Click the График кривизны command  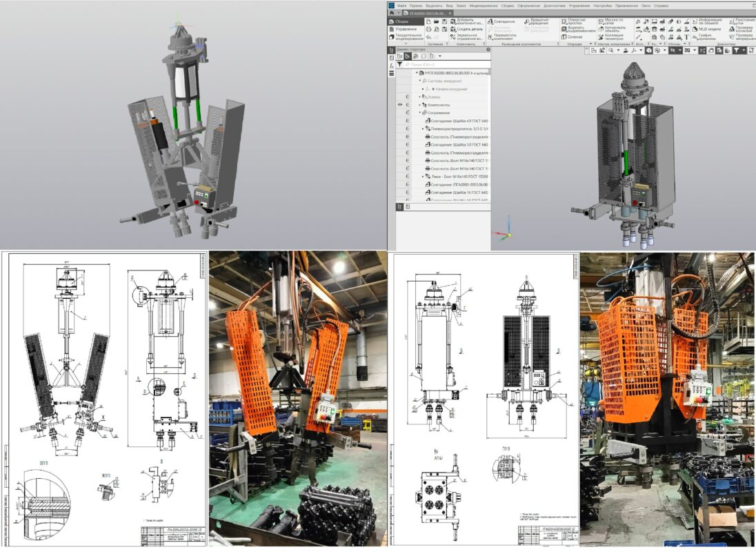tap(705, 37)
